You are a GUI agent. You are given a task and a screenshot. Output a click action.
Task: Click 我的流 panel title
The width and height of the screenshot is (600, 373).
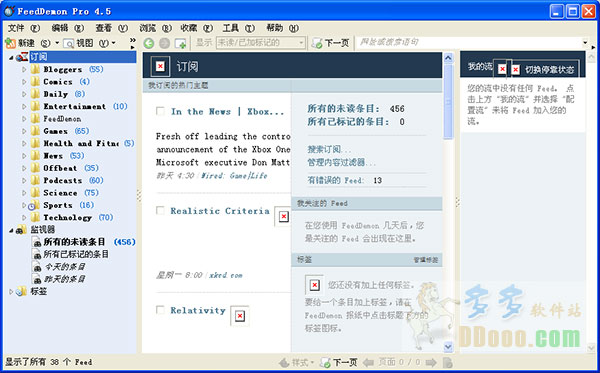click(x=479, y=67)
